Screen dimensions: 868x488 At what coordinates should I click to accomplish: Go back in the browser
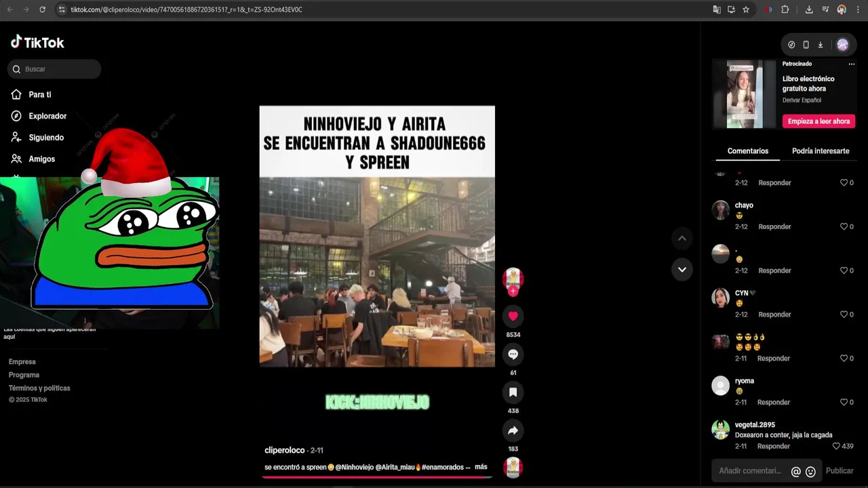point(9,9)
